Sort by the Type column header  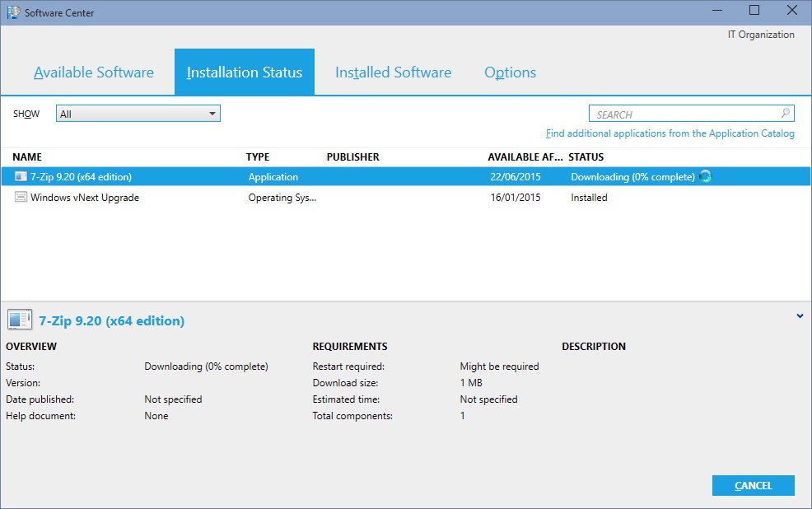(x=258, y=156)
